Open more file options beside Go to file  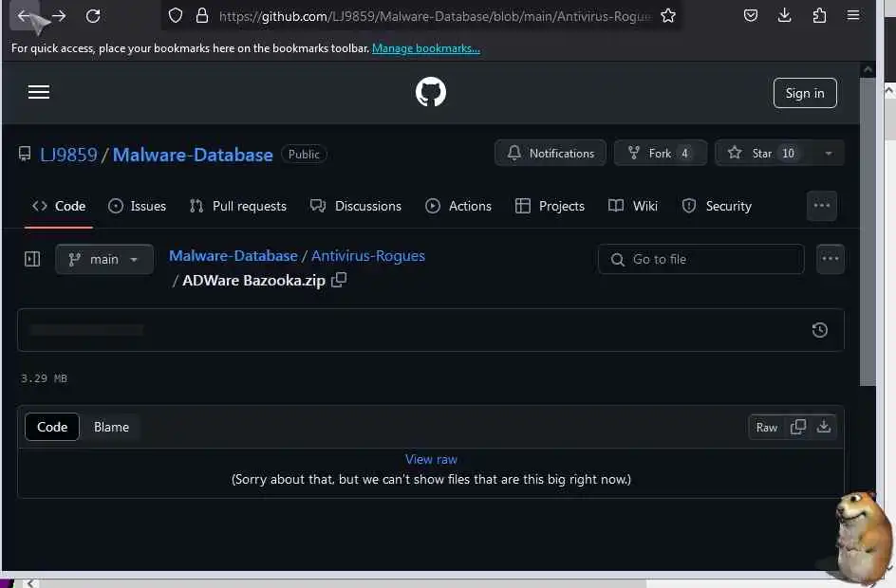831,259
